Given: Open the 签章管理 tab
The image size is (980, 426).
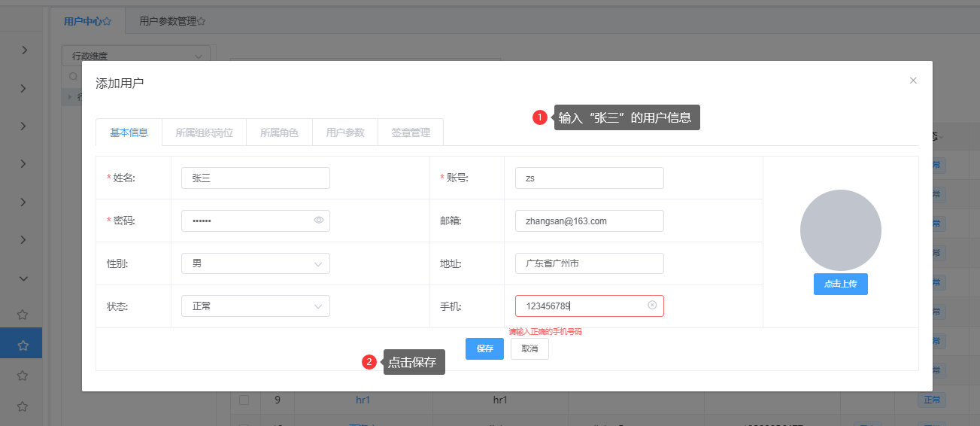Looking at the screenshot, I should coord(411,132).
